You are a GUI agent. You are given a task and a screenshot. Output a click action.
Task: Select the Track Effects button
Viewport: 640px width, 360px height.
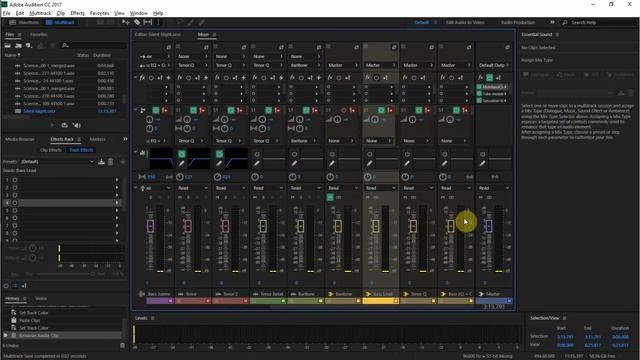point(81,150)
